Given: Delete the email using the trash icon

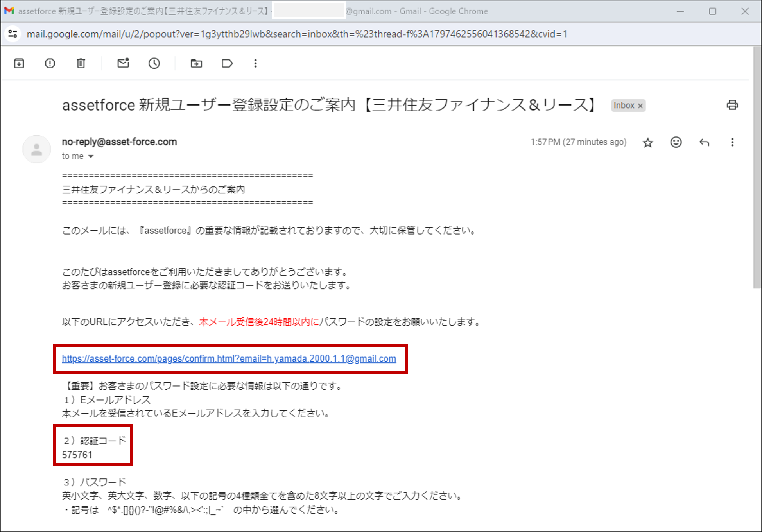Looking at the screenshot, I should pos(81,63).
